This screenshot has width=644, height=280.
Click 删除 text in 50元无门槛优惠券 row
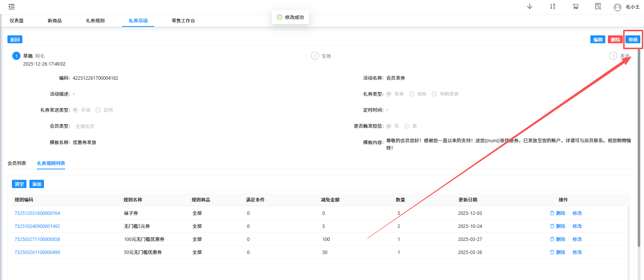561,252
